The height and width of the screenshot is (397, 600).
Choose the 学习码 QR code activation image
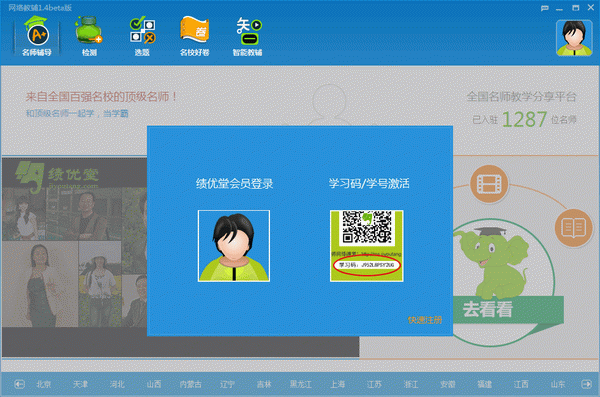pyautogui.click(x=367, y=246)
